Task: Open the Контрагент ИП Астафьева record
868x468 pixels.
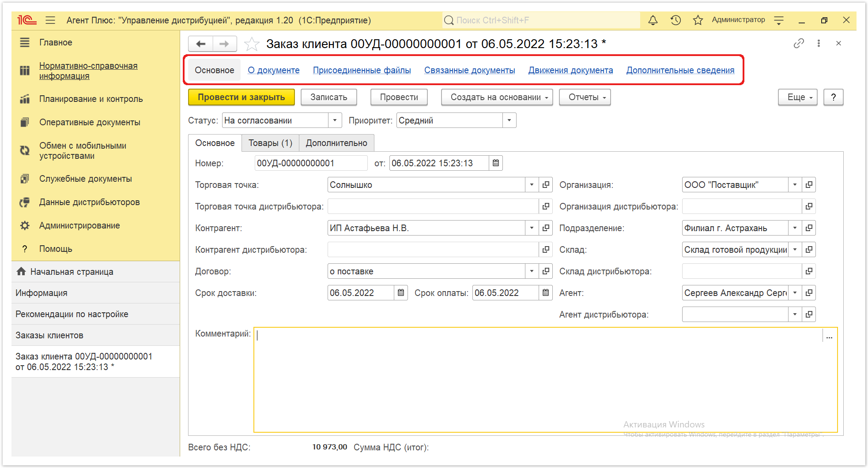Action: pyautogui.click(x=546, y=228)
